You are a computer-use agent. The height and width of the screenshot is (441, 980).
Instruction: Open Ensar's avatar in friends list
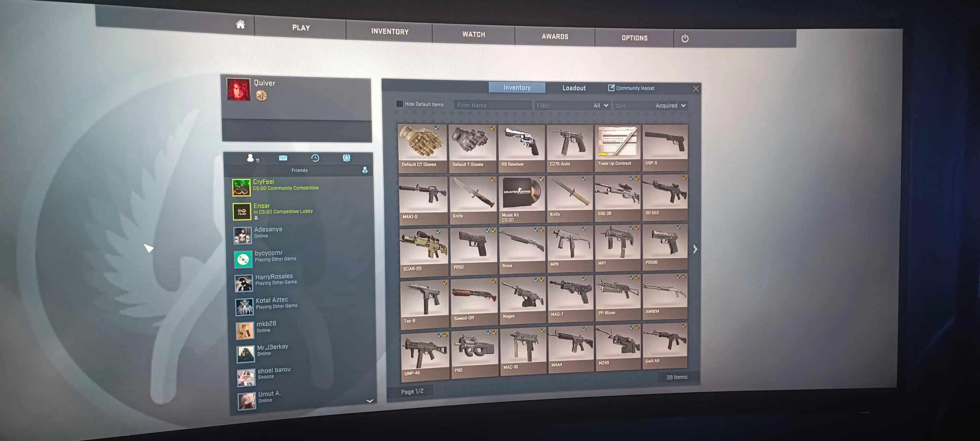(242, 212)
